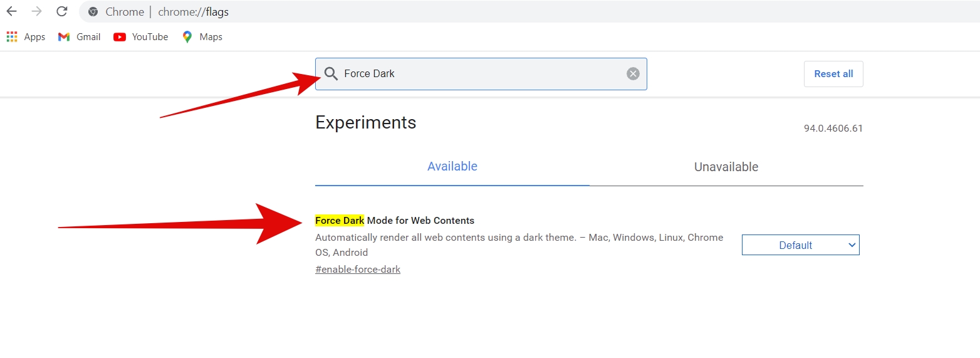The image size is (980, 358).
Task: Click the flags search input field
Action: tap(481, 74)
